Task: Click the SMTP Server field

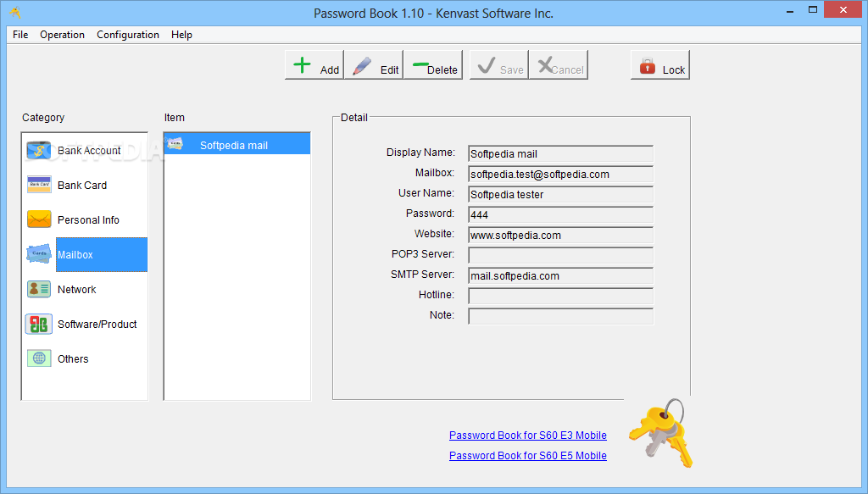Action: click(560, 276)
